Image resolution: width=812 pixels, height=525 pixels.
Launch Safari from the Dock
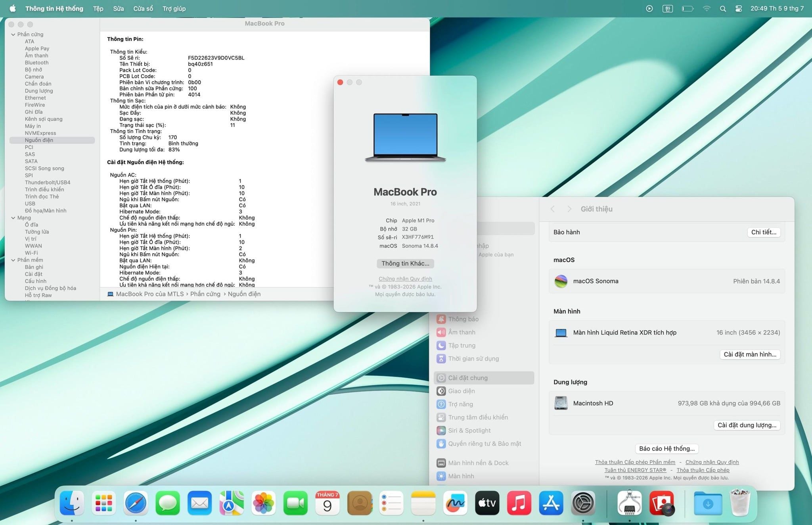136,503
